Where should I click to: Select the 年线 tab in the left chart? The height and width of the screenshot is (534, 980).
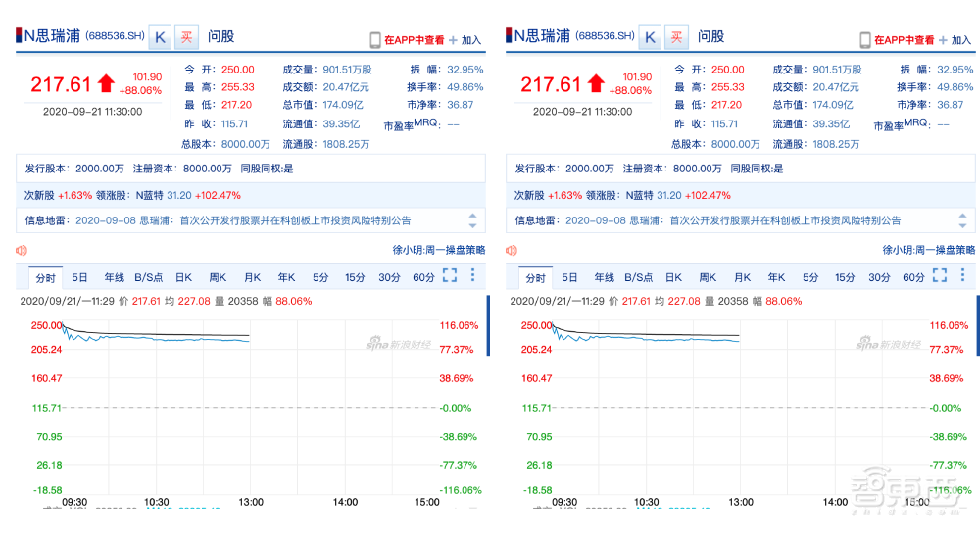[x=114, y=278]
